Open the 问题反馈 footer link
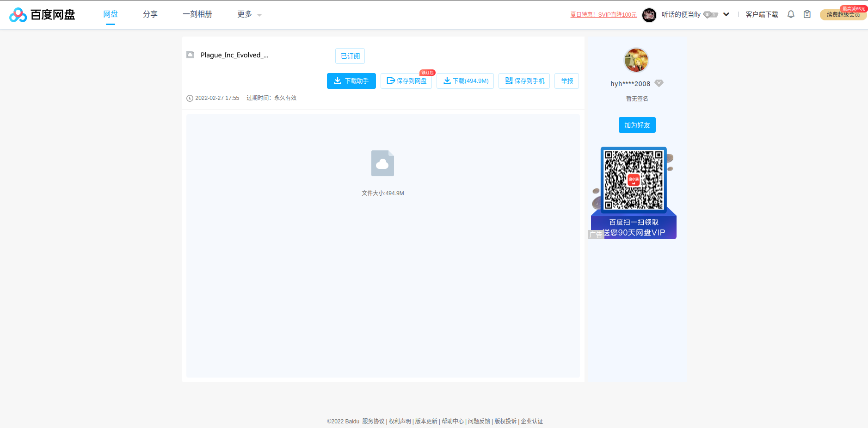868x428 pixels. coord(479,421)
